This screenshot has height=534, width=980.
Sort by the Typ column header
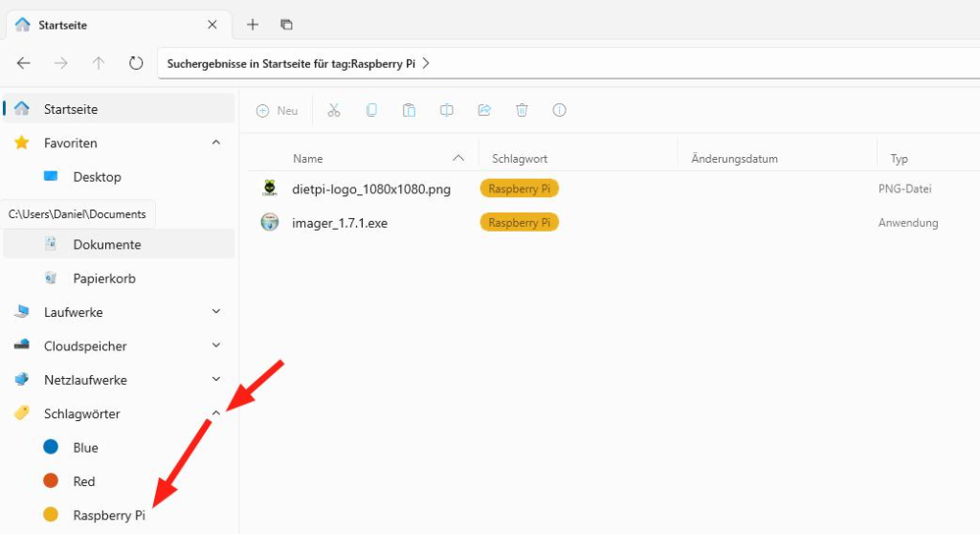tap(899, 159)
